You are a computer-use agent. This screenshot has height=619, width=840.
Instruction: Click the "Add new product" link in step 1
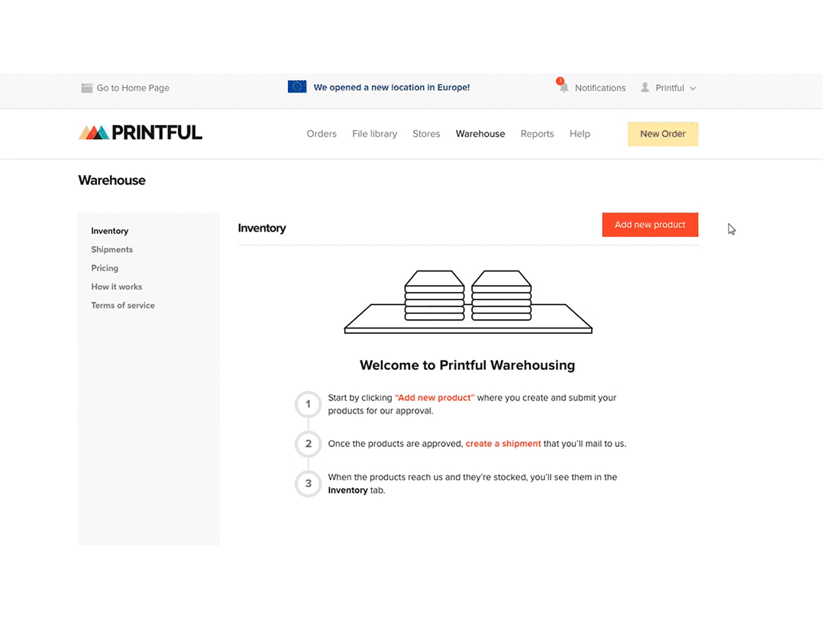[435, 397]
